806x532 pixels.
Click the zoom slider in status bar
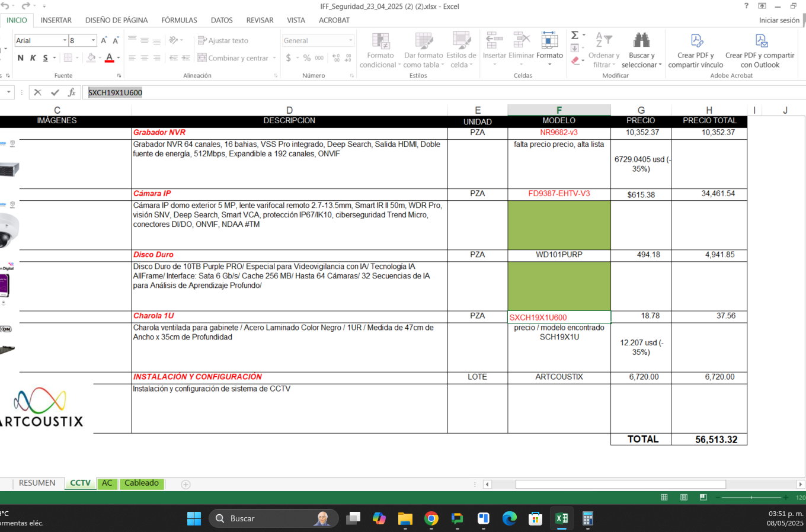coord(751,498)
